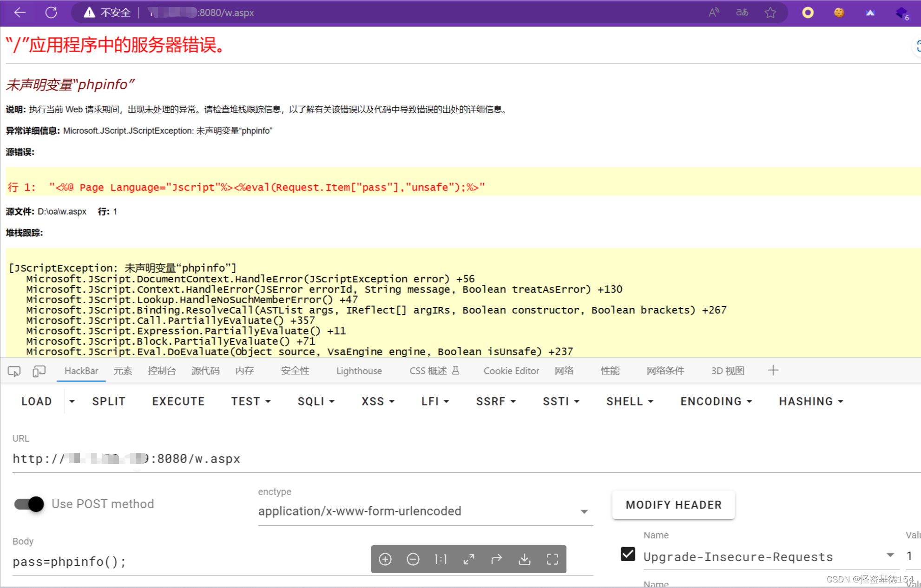Click the page reload icon
This screenshot has width=921, height=588.
51,13
